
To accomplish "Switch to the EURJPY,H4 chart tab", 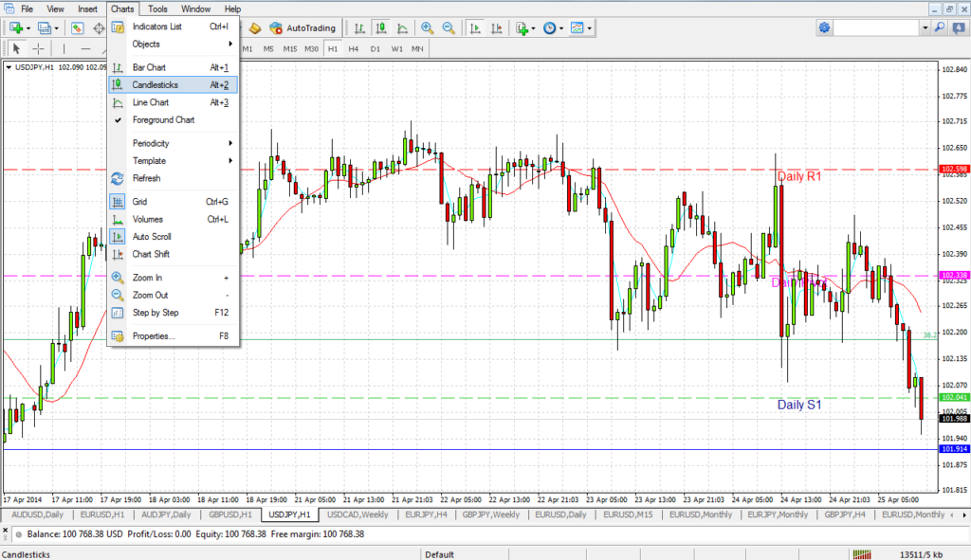I will [x=426, y=515].
